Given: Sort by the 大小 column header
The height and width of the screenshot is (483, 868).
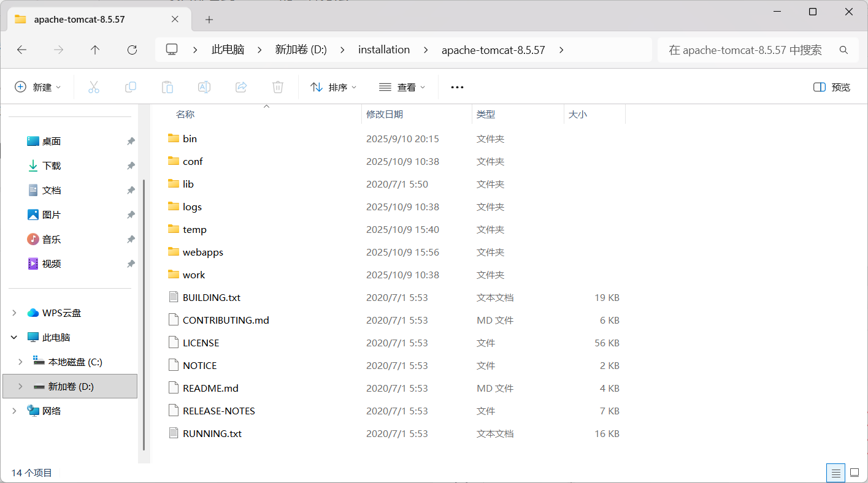Looking at the screenshot, I should (578, 115).
